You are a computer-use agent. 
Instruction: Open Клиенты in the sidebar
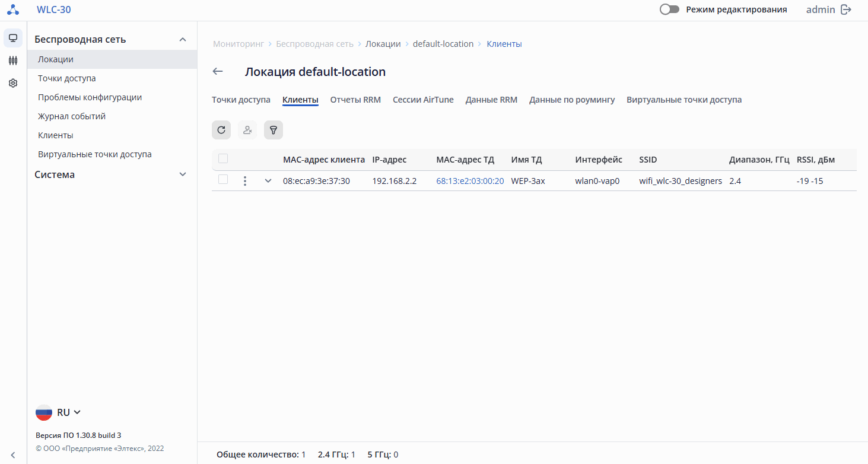(x=112, y=135)
